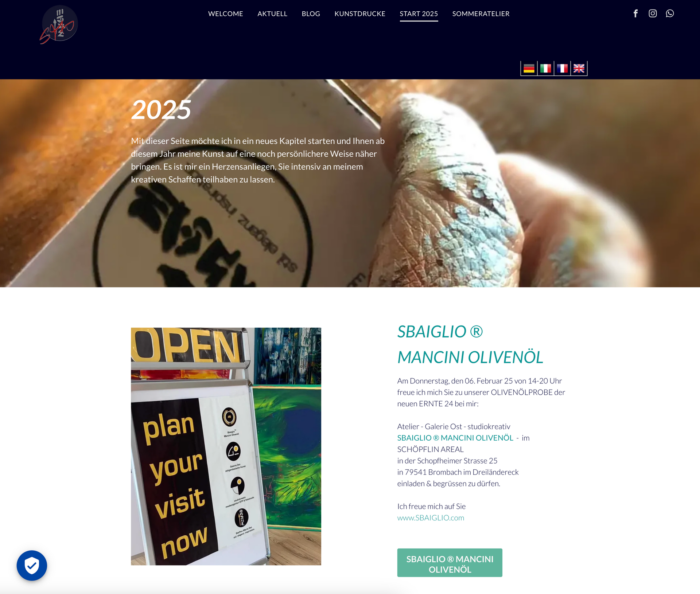Open the WhatsApp contact icon

[670, 13]
